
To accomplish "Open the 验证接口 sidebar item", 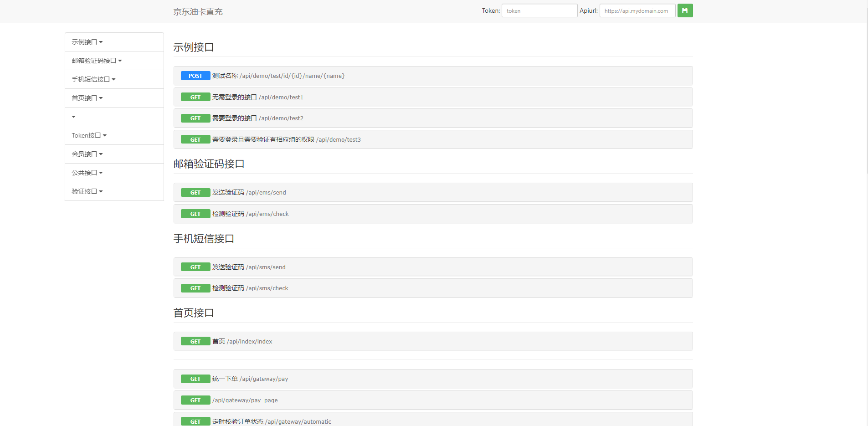I will coord(87,191).
